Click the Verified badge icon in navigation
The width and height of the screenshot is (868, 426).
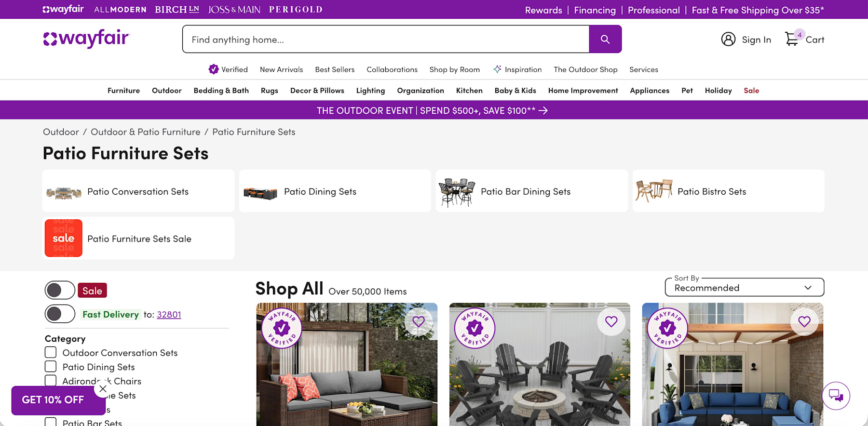tap(213, 69)
